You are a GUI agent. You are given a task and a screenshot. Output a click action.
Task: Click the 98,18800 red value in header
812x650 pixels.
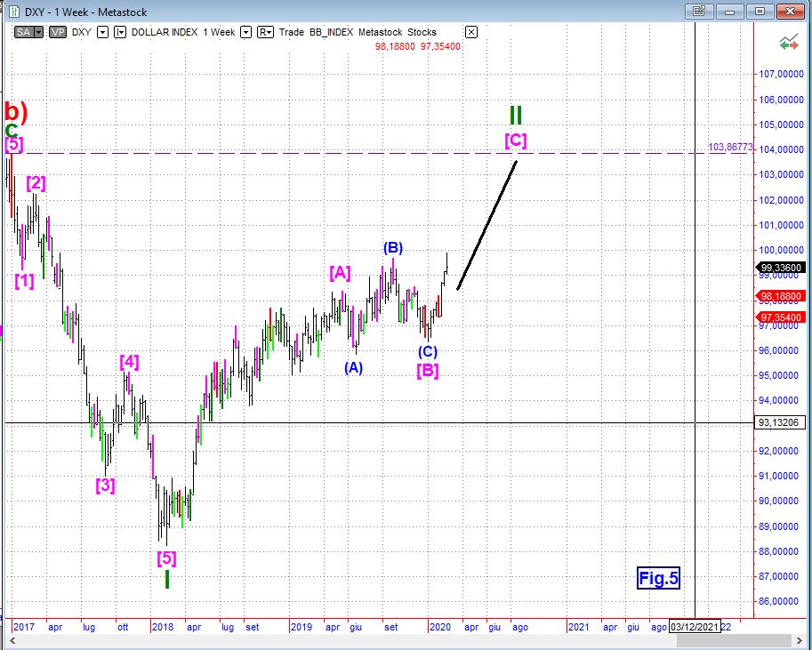tap(395, 46)
